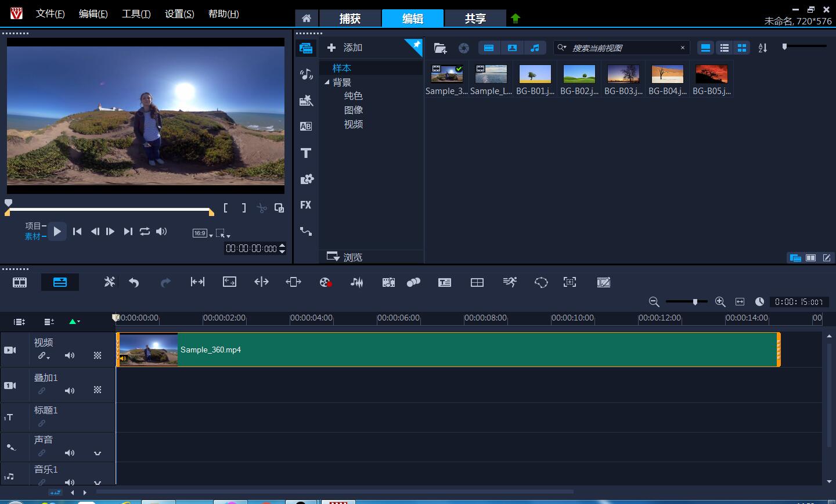Toggle repeat playback
This screenshot has width=836, height=504.
click(x=145, y=231)
